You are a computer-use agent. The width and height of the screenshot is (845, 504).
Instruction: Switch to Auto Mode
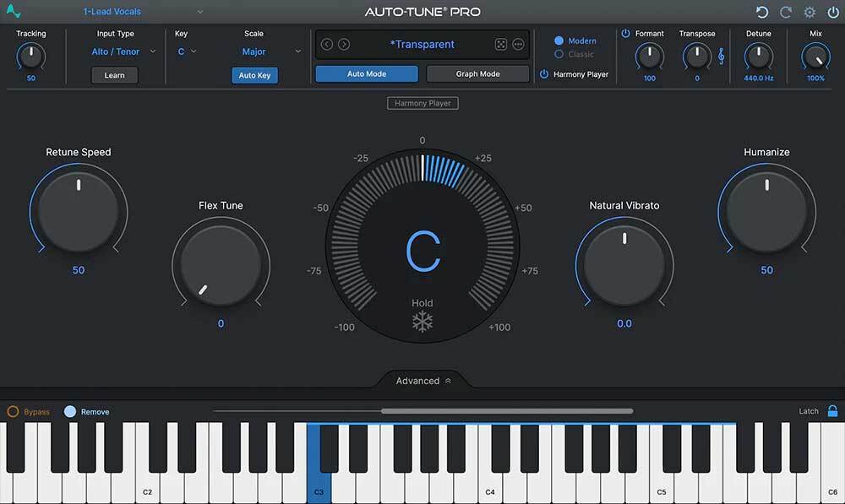pyautogui.click(x=367, y=73)
